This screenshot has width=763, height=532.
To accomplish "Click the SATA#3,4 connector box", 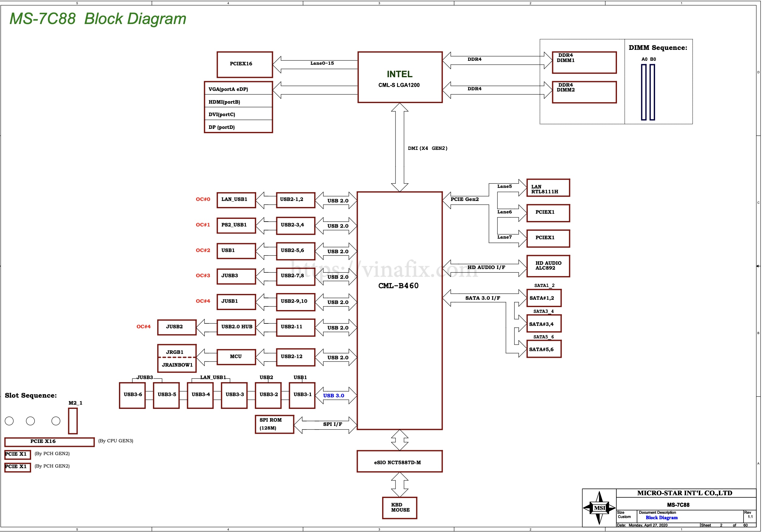I will coord(544,324).
